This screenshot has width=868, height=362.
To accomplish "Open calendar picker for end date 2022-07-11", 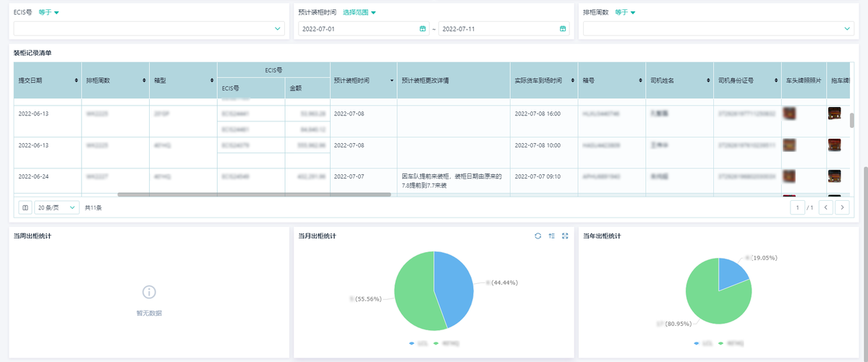I will pos(562,29).
